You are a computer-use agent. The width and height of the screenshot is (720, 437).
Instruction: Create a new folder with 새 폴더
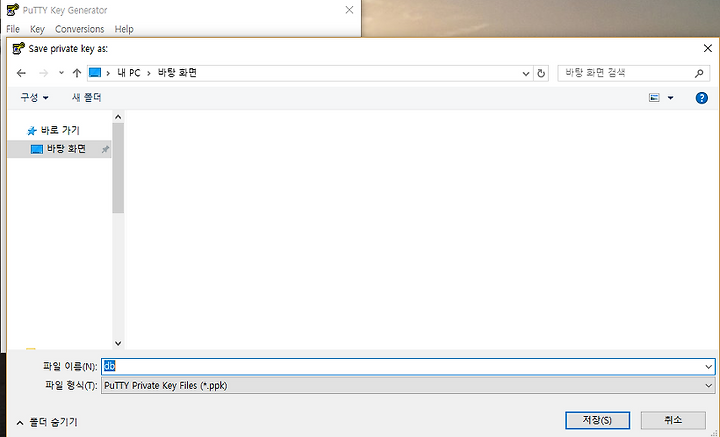click(86, 97)
